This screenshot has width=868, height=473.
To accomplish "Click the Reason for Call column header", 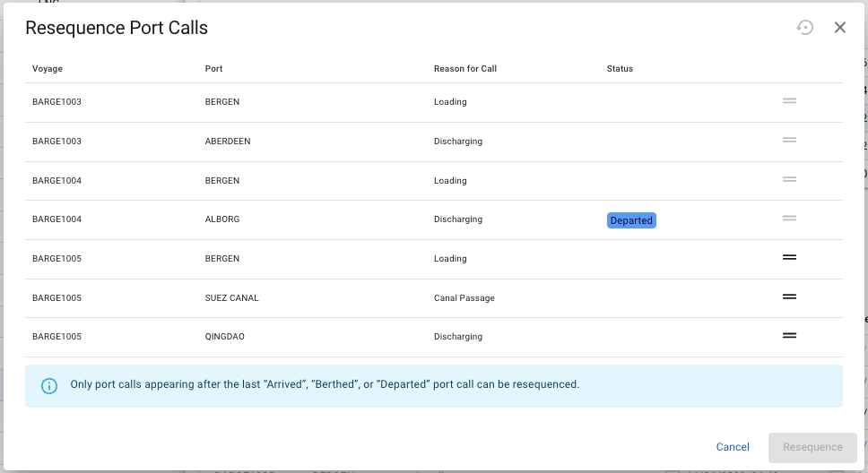I will pos(464,69).
